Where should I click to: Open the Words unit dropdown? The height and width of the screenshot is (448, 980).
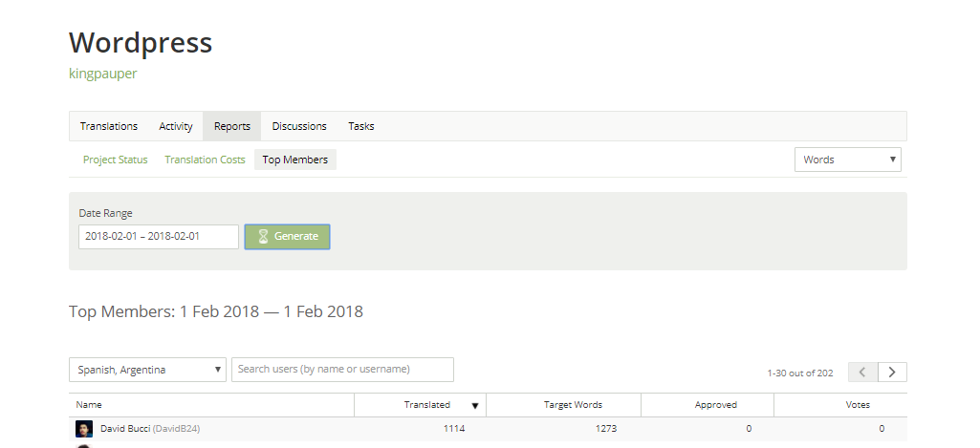pos(847,160)
